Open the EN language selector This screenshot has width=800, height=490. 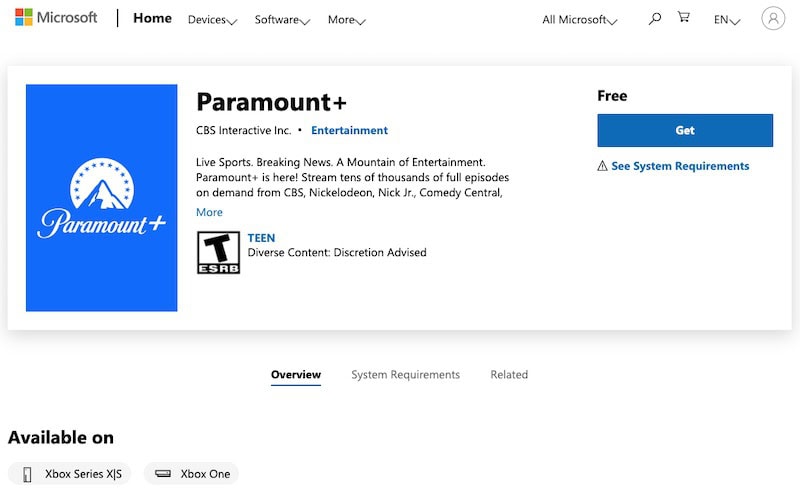click(x=726, y=20)
